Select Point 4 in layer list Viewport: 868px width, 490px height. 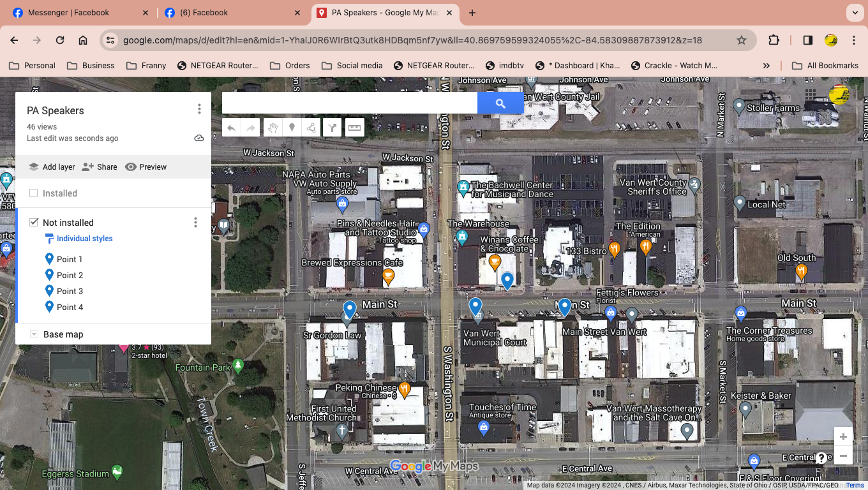70,307
